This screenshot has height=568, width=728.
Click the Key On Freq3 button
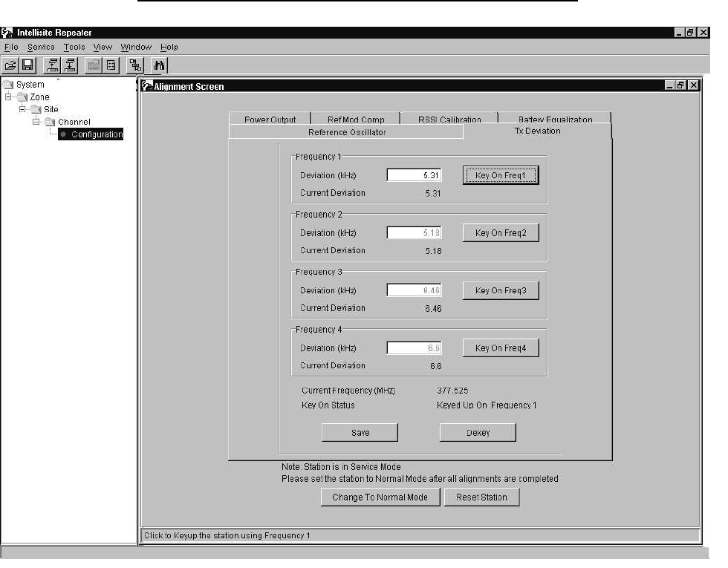point(501,290)
